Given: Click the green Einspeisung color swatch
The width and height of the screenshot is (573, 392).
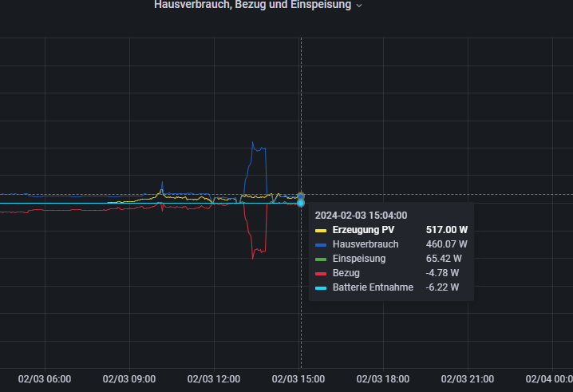Looking at the screenshot, I should [x=321, y=259].
